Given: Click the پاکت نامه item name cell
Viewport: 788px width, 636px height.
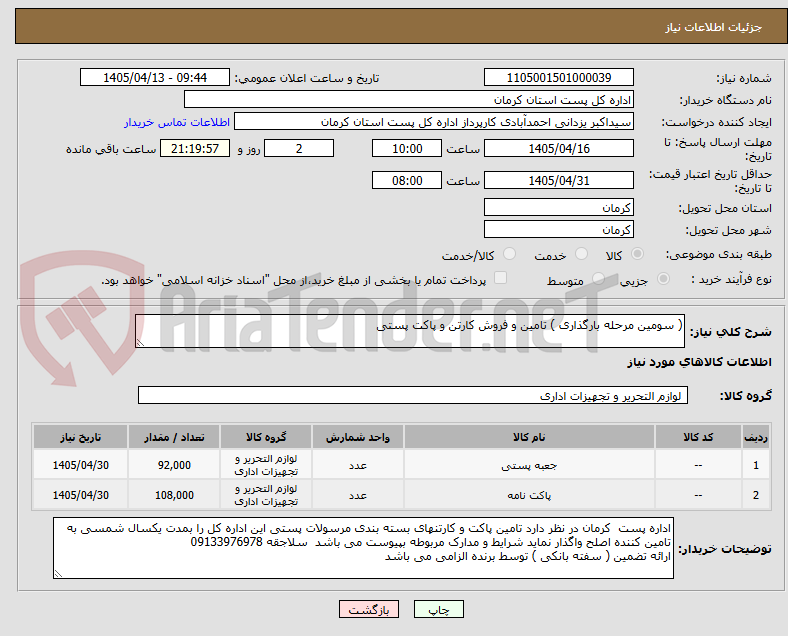Looking at the screenshot, I should [529, 495].
